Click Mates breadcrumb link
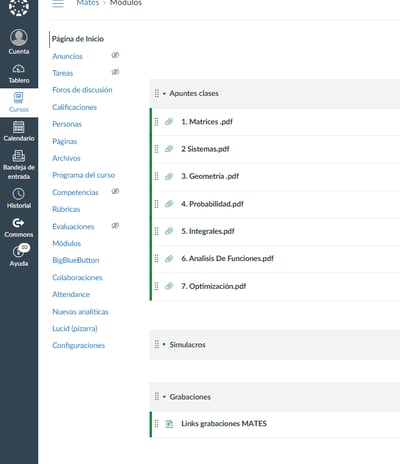 [x=88, y=3]
